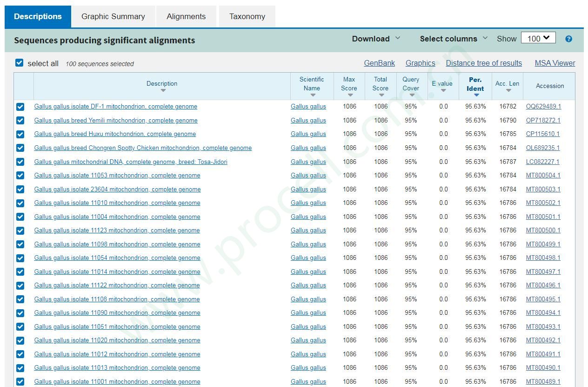Image resolution: width=588 pixels, height=387 pixels.
Task: Open the isolate 11098 mitochondrion description link
Action: pos(117,244)
